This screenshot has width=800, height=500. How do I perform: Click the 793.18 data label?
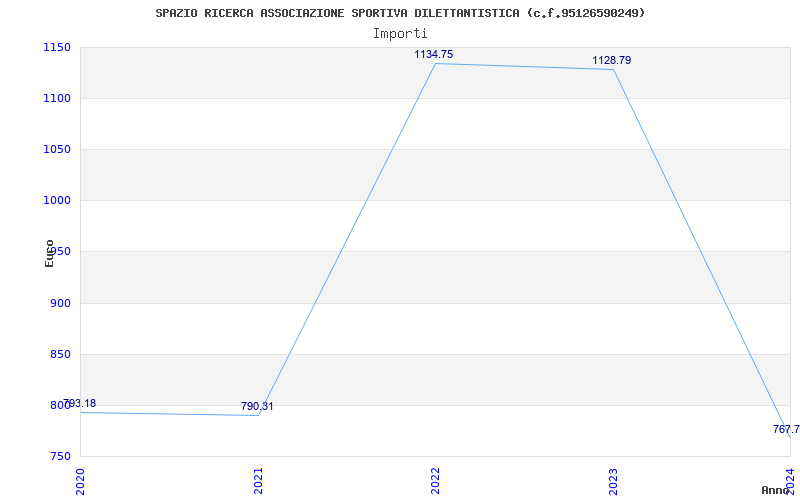[80, 404]
